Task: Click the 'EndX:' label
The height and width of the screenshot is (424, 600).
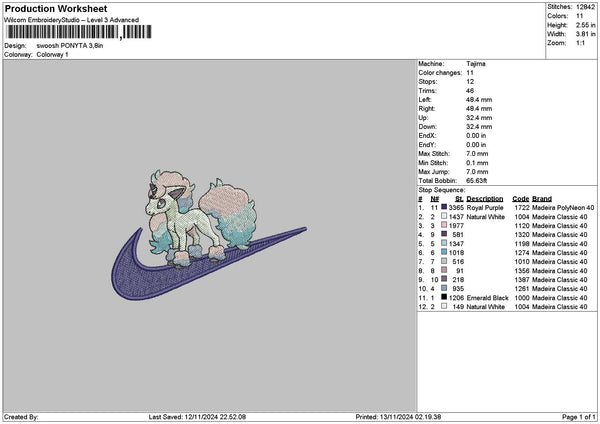Action: 427,136
